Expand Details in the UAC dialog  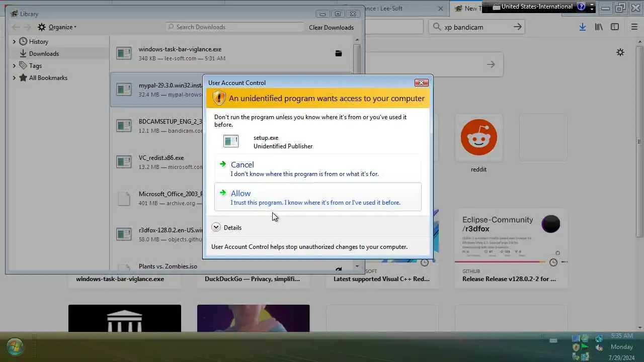tap(227, 227)
